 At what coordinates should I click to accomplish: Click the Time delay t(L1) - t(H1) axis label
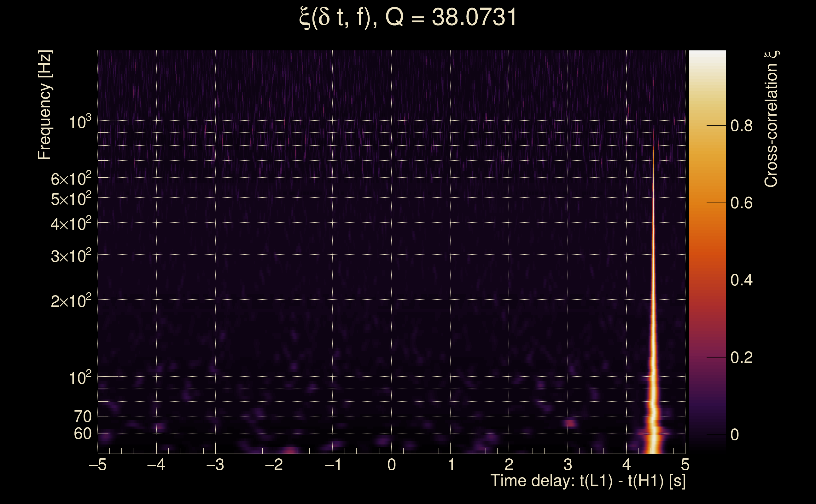(588, 481)
